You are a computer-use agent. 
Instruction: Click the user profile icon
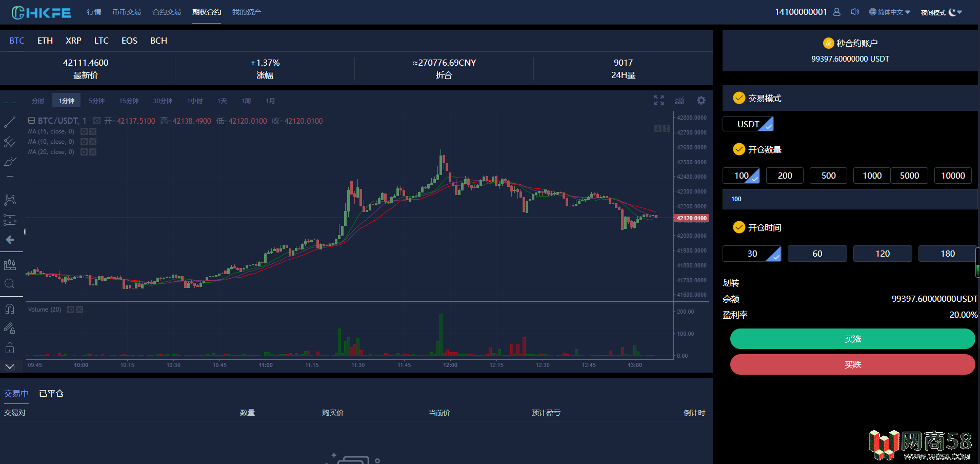[837, 12]
